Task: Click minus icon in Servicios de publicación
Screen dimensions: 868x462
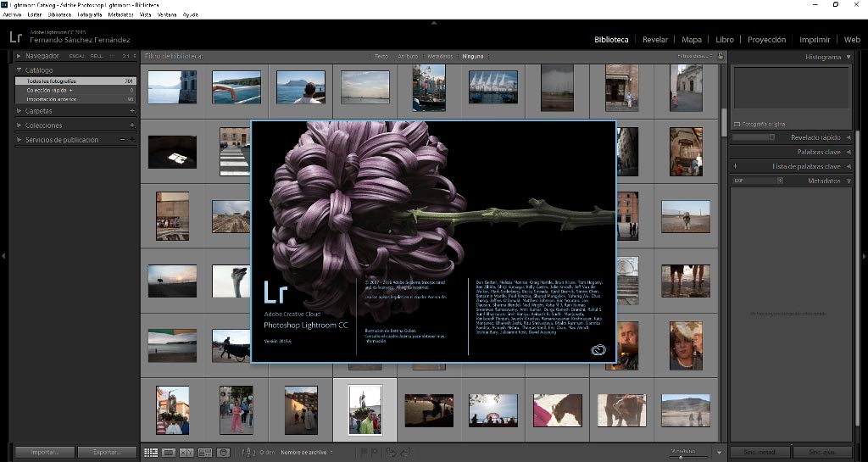Action: tap(123, 140)
